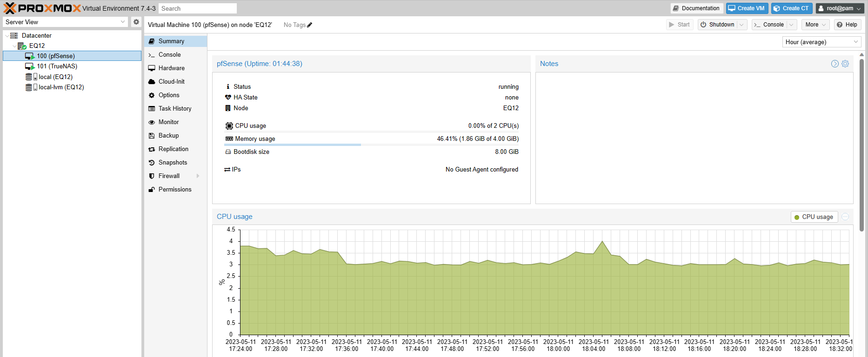The height and width of the screenshot is (357, 868).
Task: Click the Notes panel title
Action: [x=549, y=64]
